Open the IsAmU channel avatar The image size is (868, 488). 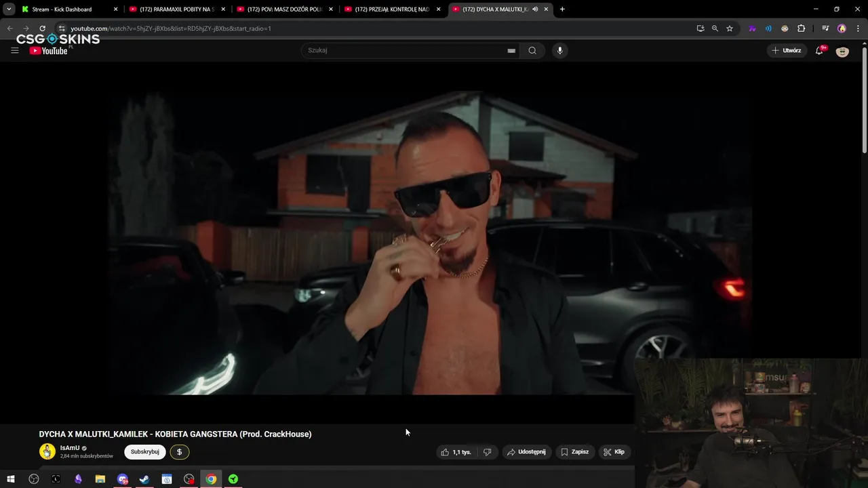point(47,451)
